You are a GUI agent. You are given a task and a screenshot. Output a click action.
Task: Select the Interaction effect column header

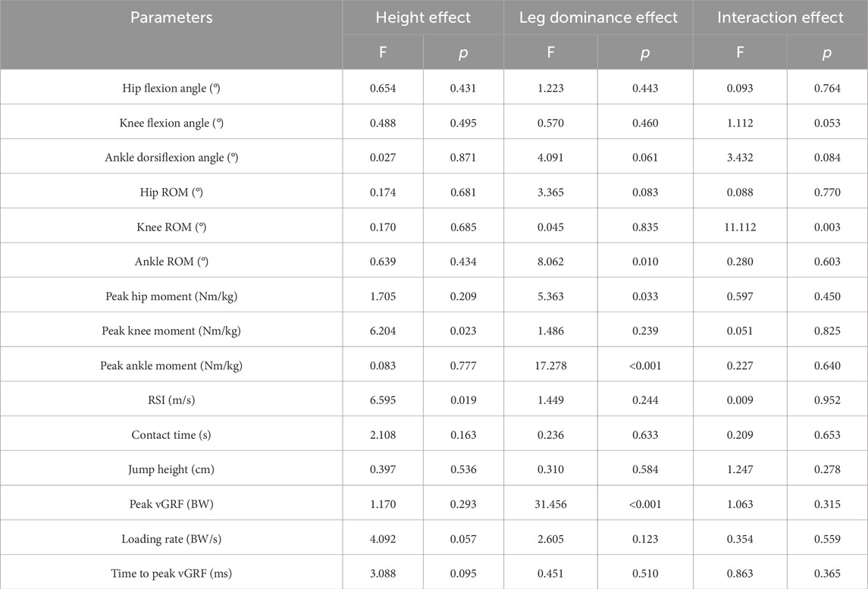(780, 17)
